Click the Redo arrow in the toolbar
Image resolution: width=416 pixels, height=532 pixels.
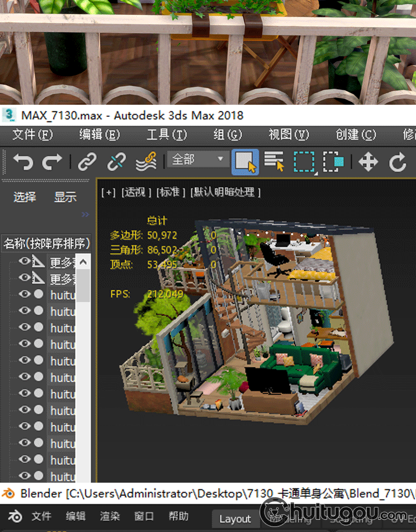point(52,162)
